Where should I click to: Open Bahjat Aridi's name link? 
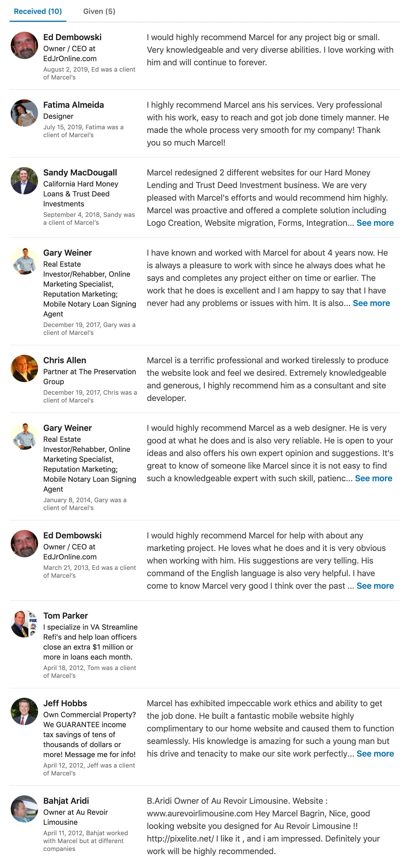pyautogui.click(x=66, y=801)
